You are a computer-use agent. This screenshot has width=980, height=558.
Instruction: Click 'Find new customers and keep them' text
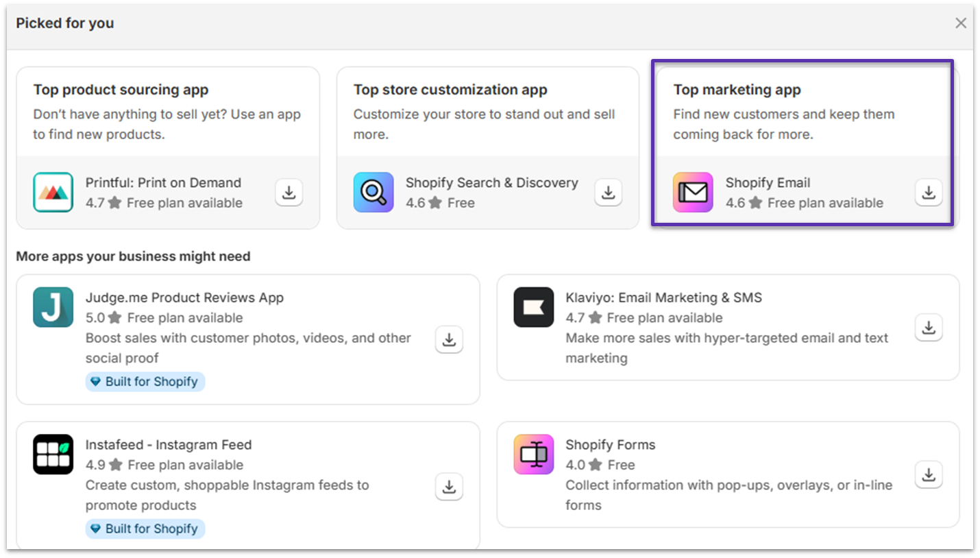coord(784,124)
